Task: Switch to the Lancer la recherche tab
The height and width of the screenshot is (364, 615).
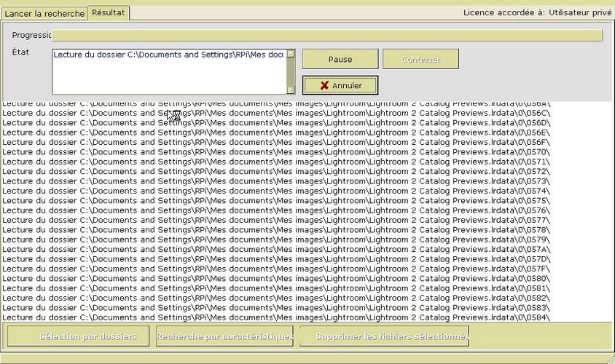Action: (44, 14)
